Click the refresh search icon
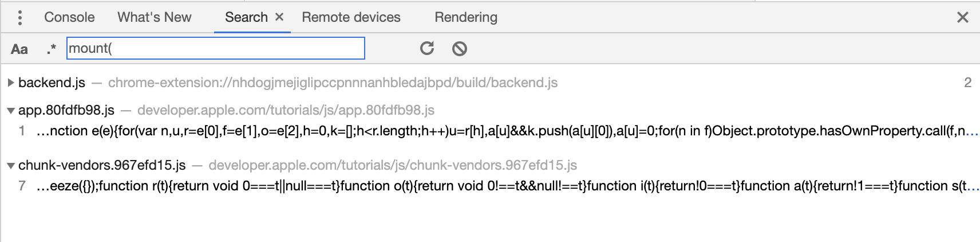This screenshot has width=980, height=242. [427, 48]
